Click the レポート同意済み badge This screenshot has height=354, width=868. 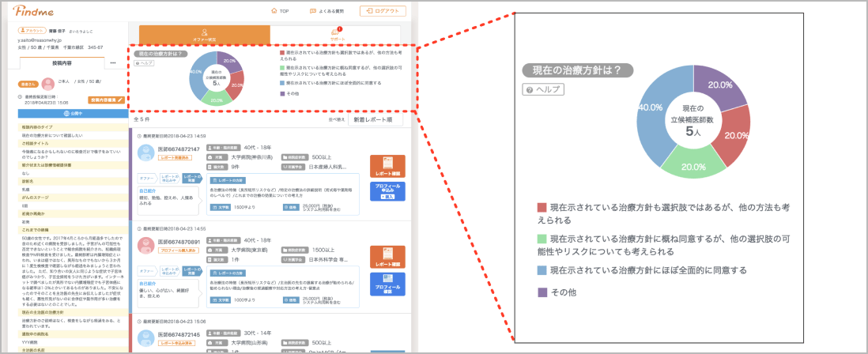point(174,158)
